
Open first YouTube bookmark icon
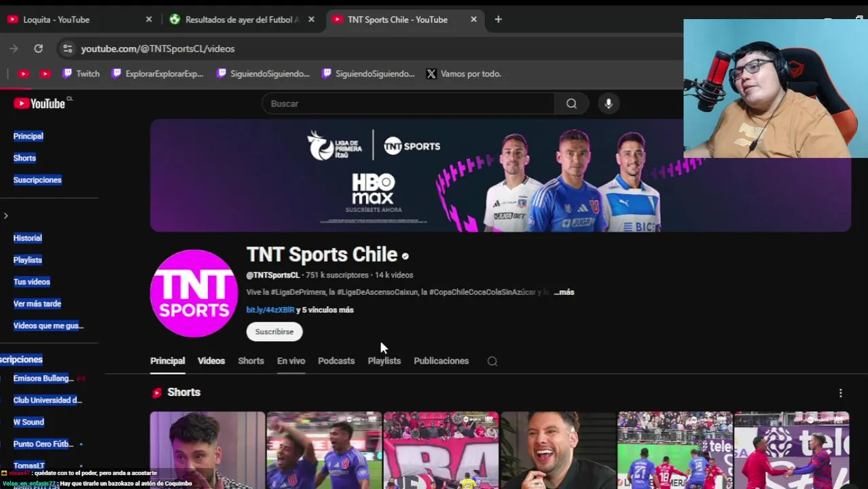[x=24, y=73]
